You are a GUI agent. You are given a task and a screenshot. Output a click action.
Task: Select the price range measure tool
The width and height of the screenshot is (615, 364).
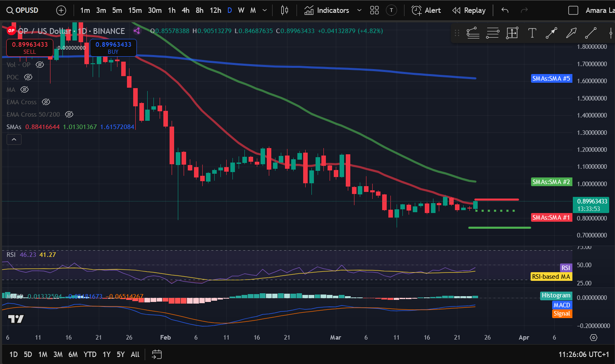(512, 33)
